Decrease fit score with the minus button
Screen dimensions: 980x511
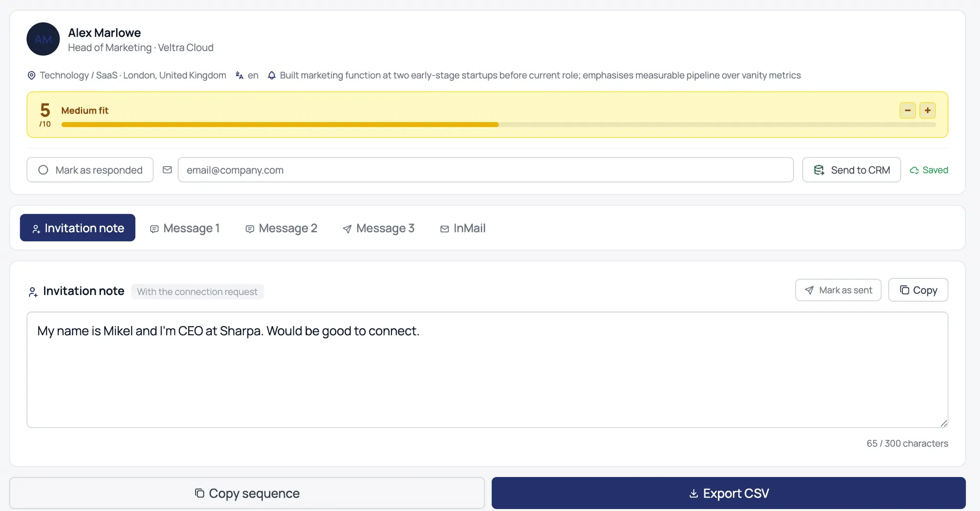click(x=908, y=111)
